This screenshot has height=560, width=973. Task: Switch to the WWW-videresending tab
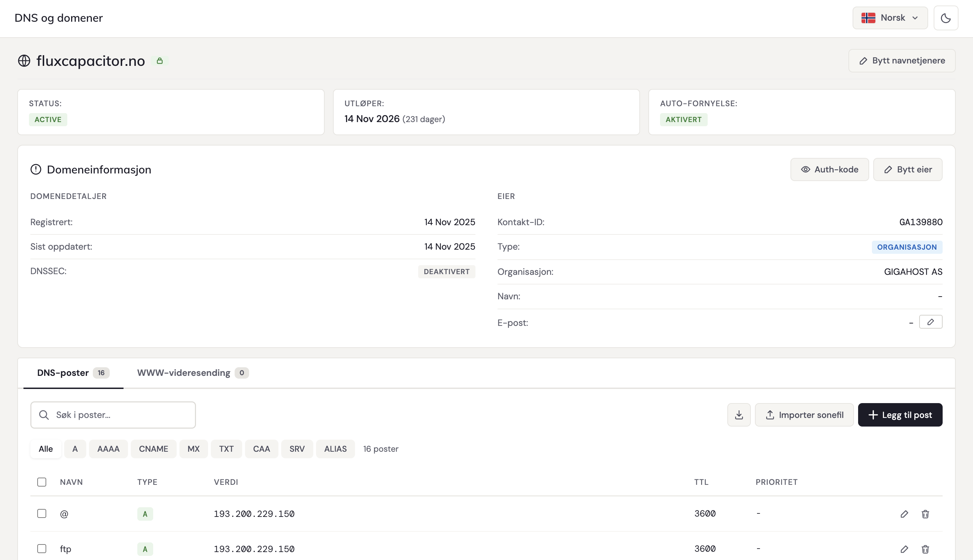pos(193,373)
